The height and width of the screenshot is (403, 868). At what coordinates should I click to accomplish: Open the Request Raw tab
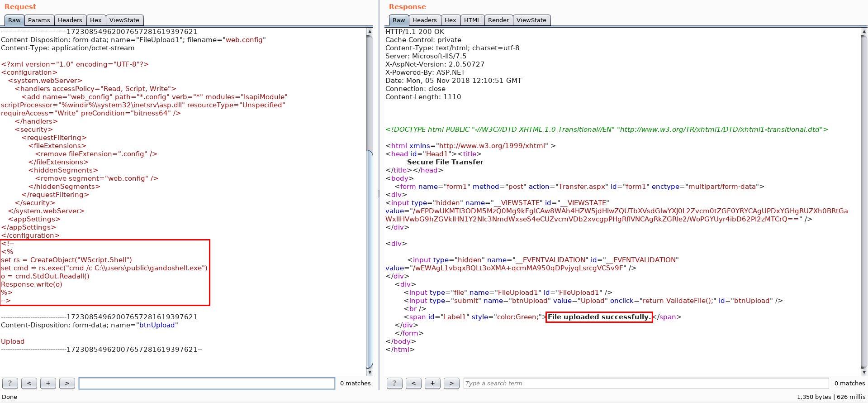(x=14, y=20)
